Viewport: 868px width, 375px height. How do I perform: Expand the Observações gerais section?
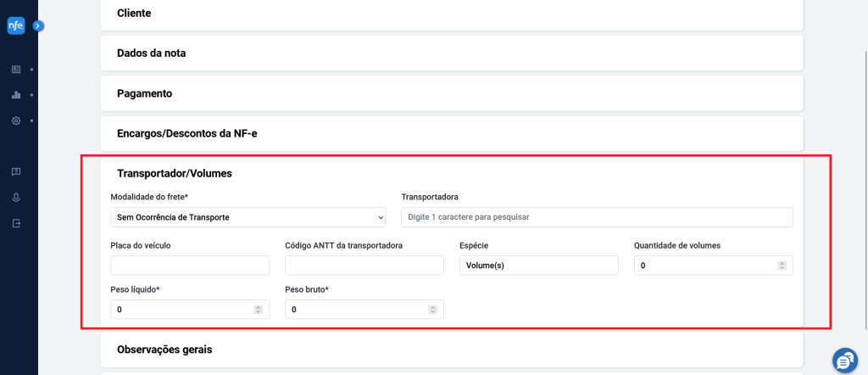point(452,350)
